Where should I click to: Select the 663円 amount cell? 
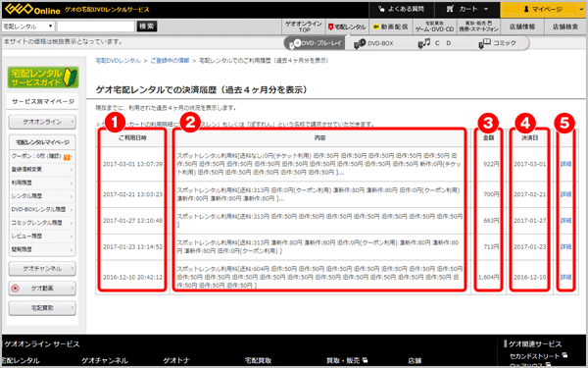click(491, 221)
